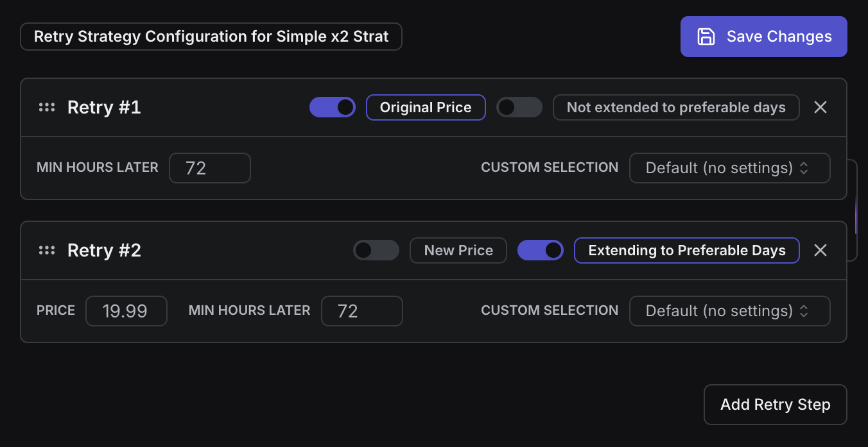868x447 pixels.
Task: Click Not extended to preferable days label
Action: click(x=675, y=107)
